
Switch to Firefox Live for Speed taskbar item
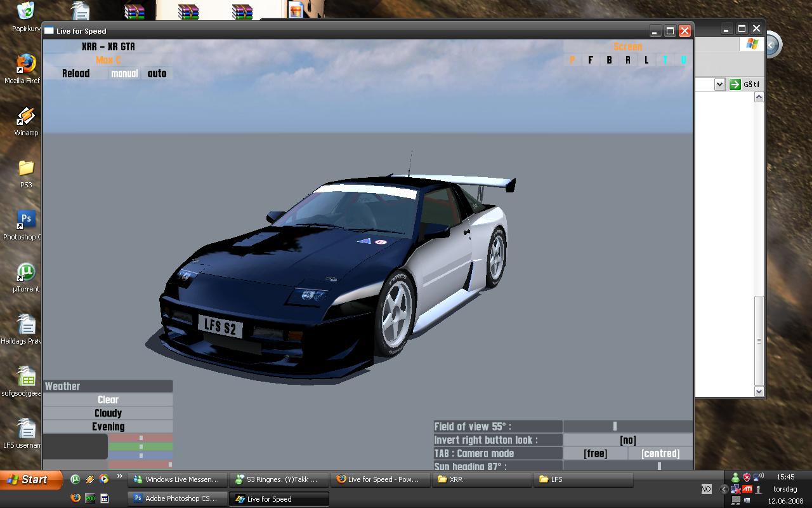click(380, 479)
